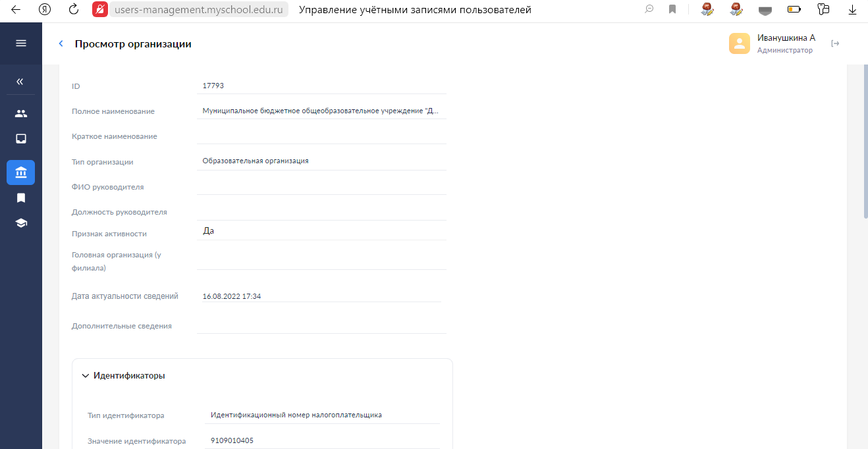Screen dimensions: 868x449
Task: Click the Тип организации field
Action: [321, 161]
